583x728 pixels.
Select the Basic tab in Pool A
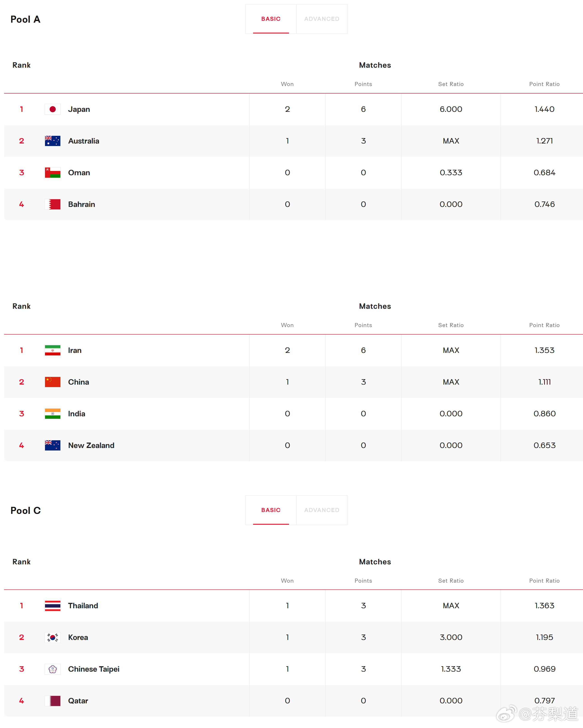click(x=271, y=19)
